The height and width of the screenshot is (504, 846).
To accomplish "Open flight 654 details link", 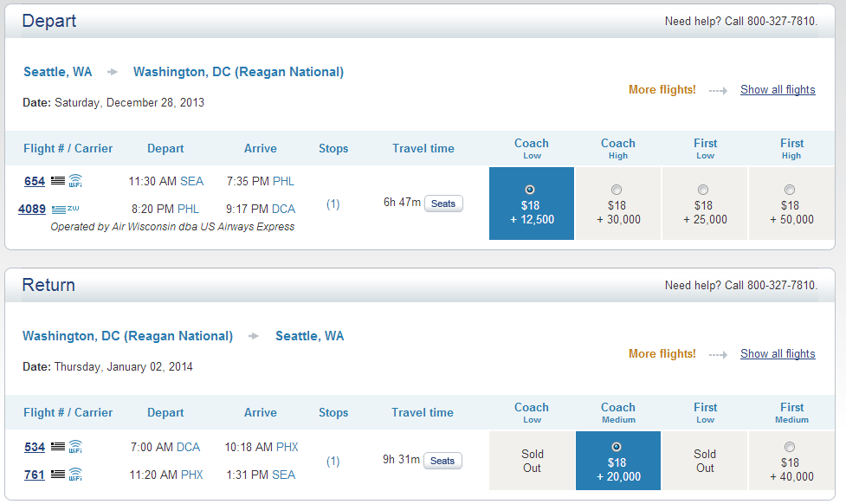I will click(x=35, y=181).
